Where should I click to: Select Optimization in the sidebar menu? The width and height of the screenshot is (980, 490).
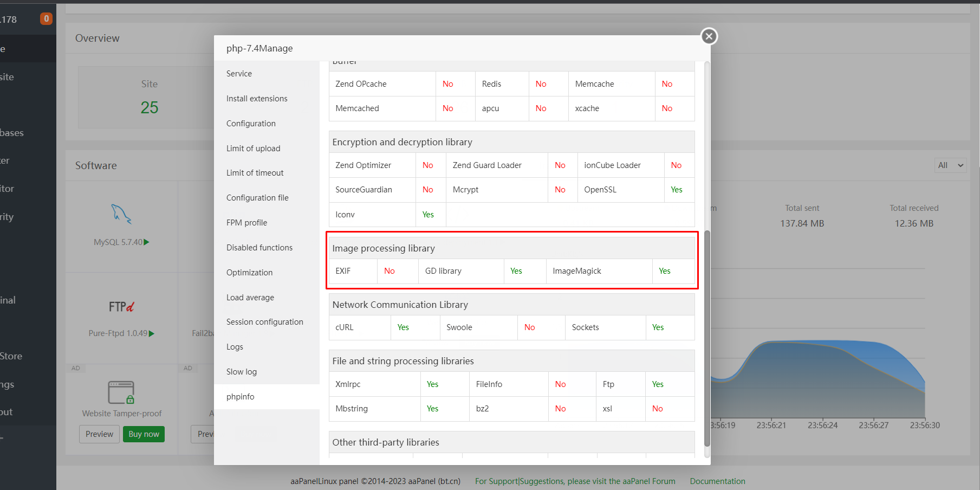click(x=267, y=273)
